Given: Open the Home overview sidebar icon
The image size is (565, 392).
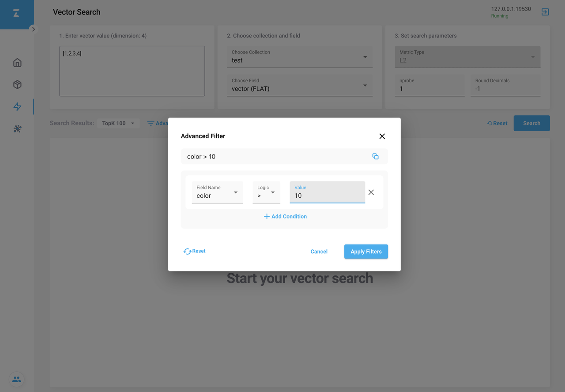Looking at the screenshot, I should coord(17,63).
